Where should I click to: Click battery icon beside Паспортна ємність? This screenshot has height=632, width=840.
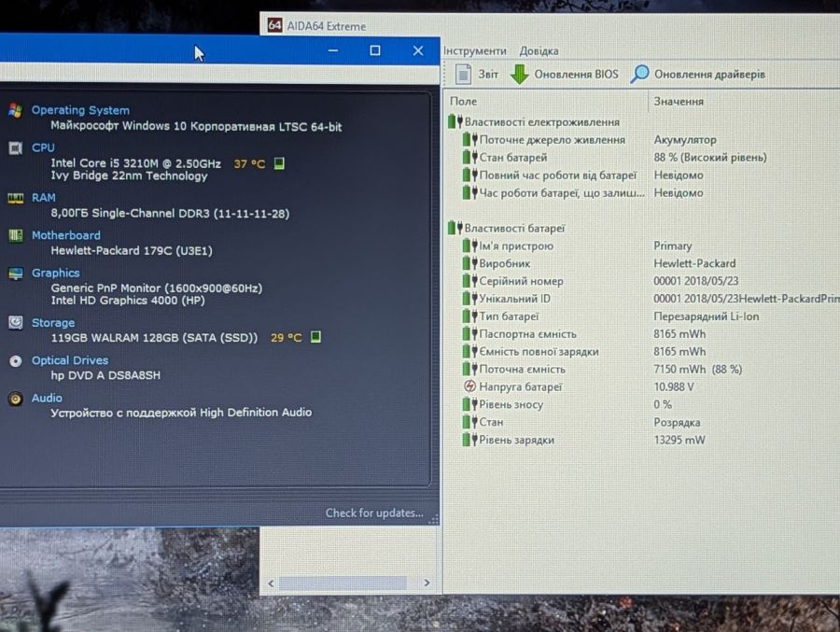click(469, 334)
